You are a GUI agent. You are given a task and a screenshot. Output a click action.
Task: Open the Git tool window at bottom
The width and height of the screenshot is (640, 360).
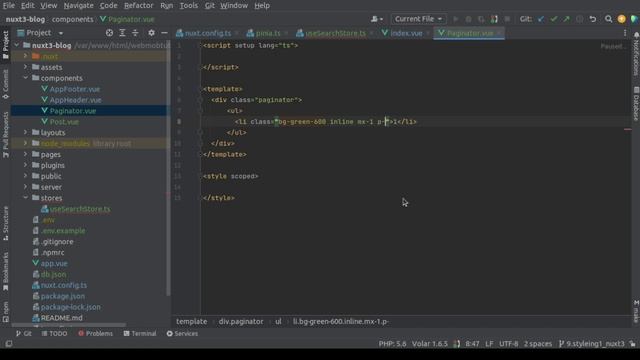[x=23, y=333]
